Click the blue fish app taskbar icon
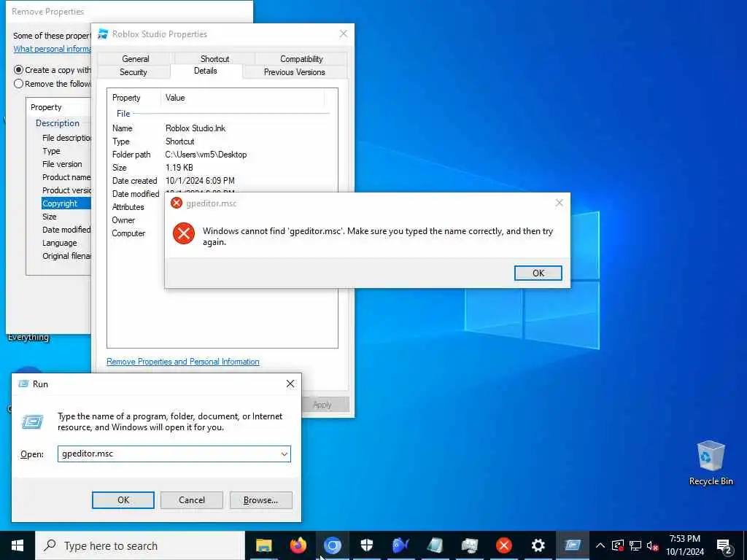The width and height of the screenshot is (747, 560). pyautogui.click(x=401, y=545)
